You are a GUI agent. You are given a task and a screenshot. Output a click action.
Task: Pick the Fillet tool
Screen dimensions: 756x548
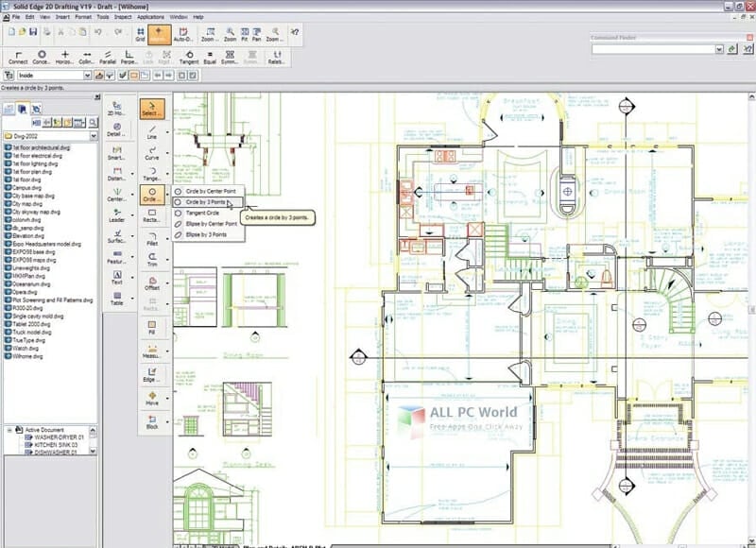pyautogui.click(x=152, y=239)
